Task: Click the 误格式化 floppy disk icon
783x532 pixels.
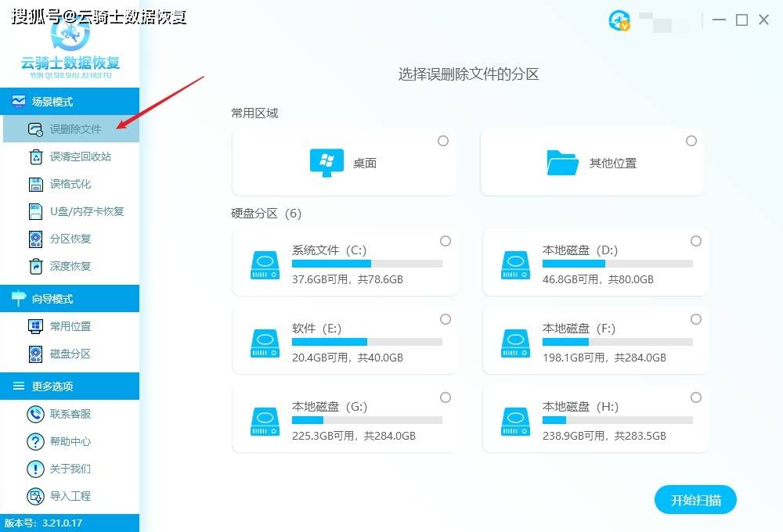Action: point(36,184)
